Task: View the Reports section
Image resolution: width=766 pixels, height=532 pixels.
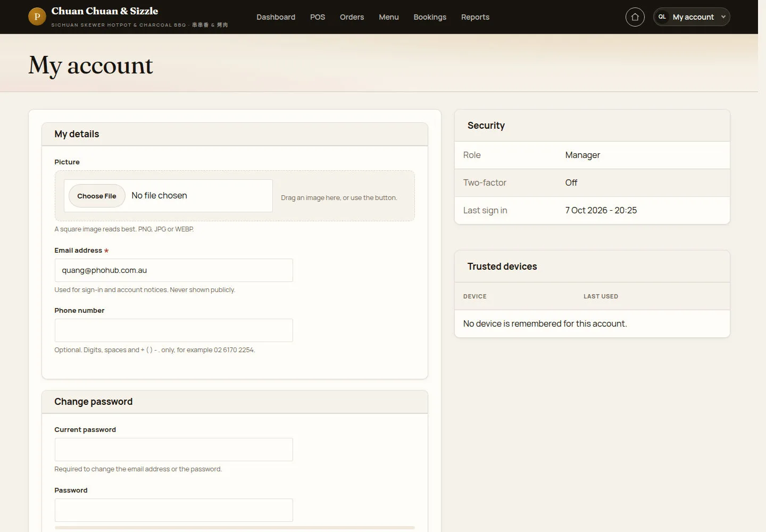Action: [x=475, y=17]
